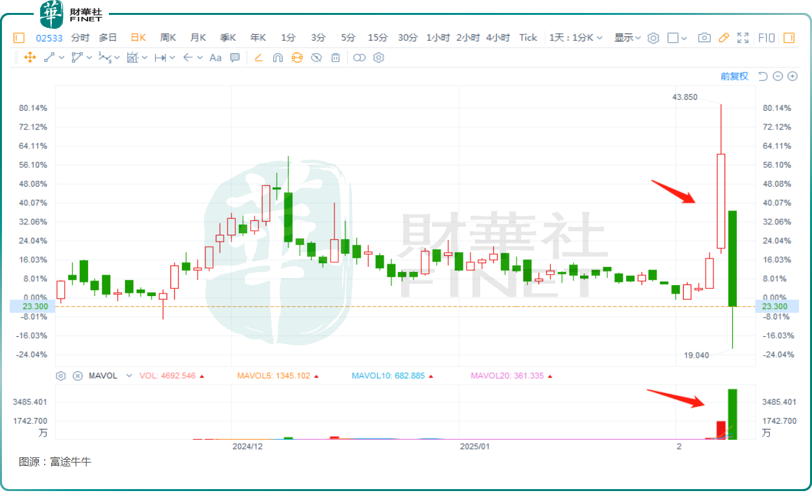Screen dimensions: 812x504
Task: Activate the magnet snap tool
Action: (277, 58)
